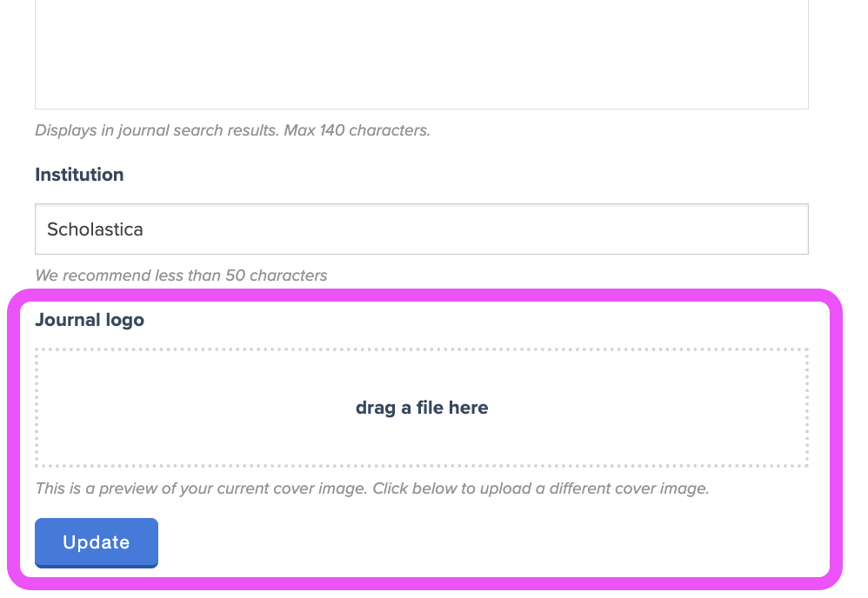Click the cover image preview help text
The image size is (868, 598).
[372, 488]
